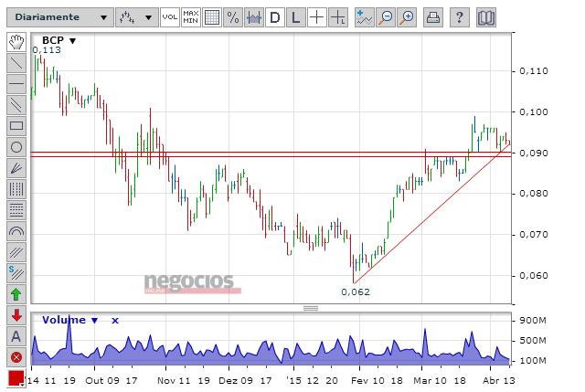Image resolution: width=585 pixels, height=392 pixels.
Task: Select the fan lines tool
Action: [x=16, y=168]
